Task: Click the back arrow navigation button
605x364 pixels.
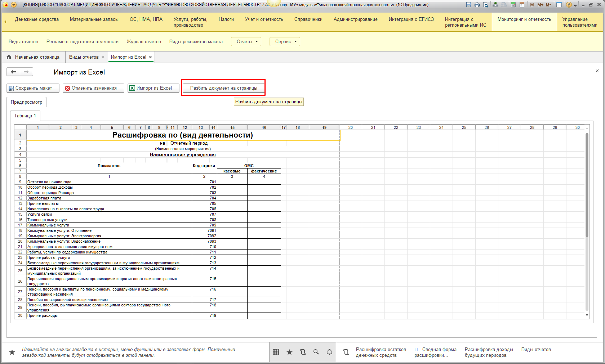Action: point(13,72)
